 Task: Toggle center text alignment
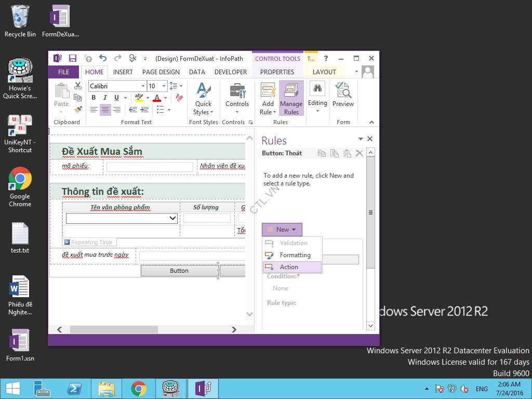tap(105, 110)
